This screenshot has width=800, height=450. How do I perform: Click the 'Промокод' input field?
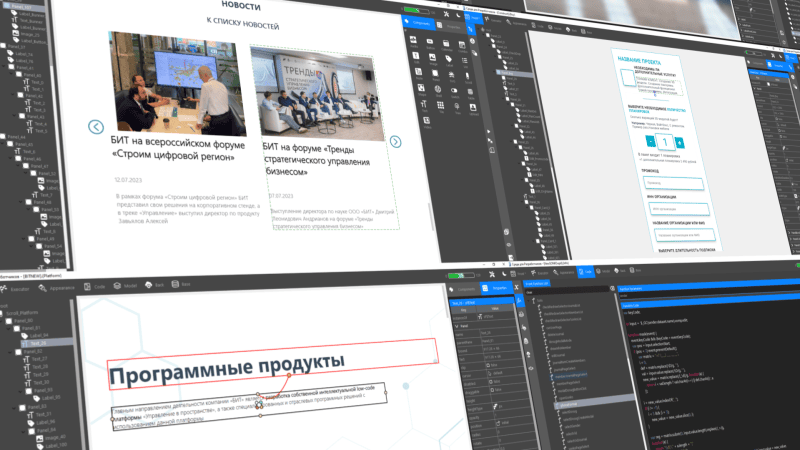click(674, 183)
